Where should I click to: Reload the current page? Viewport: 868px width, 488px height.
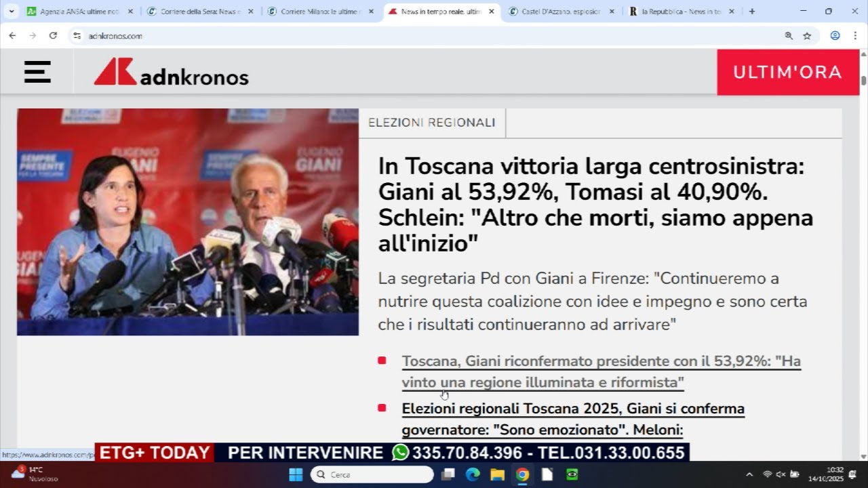click(53, 36)
